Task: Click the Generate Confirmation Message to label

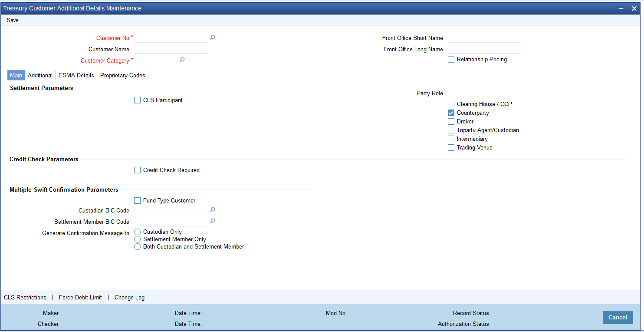Action: click(x=85, y=233)
